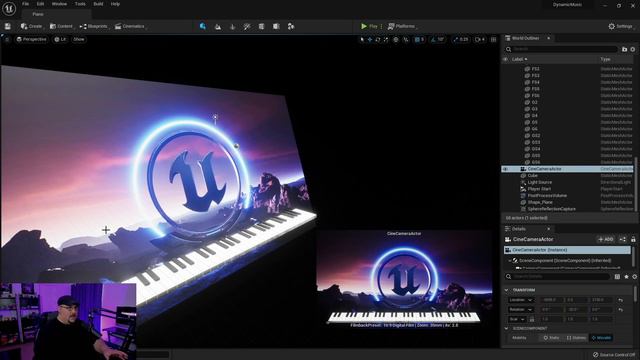Open Details property matrix icon
Screen dimensions: 640x360
617,277
